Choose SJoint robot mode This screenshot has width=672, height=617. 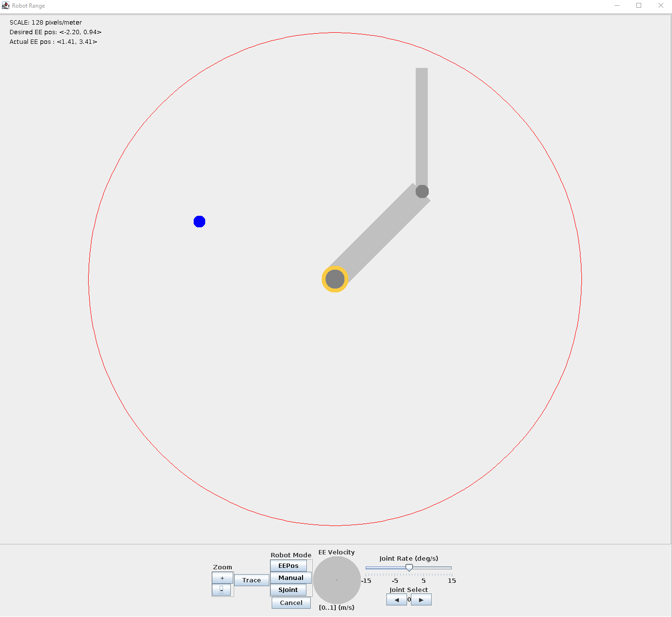coord(288,590)
